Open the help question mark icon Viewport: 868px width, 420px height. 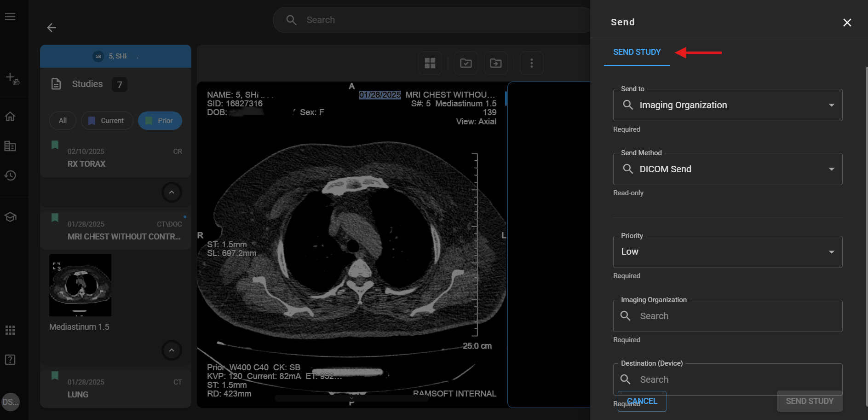pyautogui.click(x=10, y=360)
